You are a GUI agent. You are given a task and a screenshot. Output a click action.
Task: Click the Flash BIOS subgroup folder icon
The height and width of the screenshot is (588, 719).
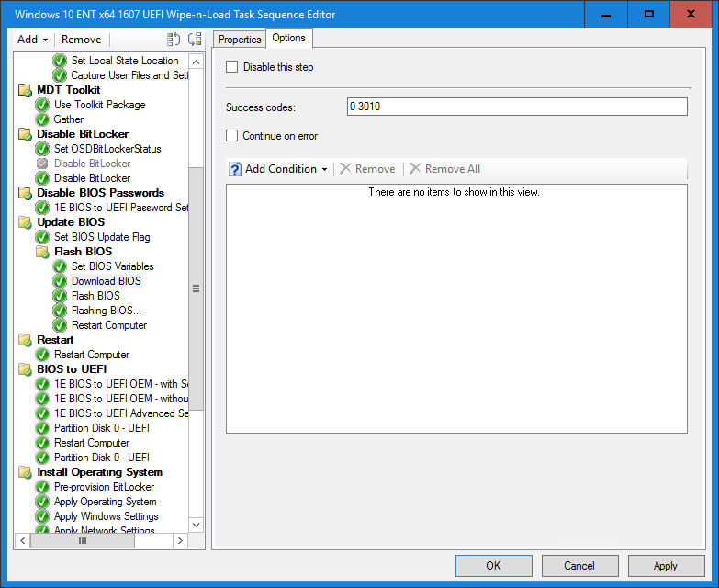(42, 252)
